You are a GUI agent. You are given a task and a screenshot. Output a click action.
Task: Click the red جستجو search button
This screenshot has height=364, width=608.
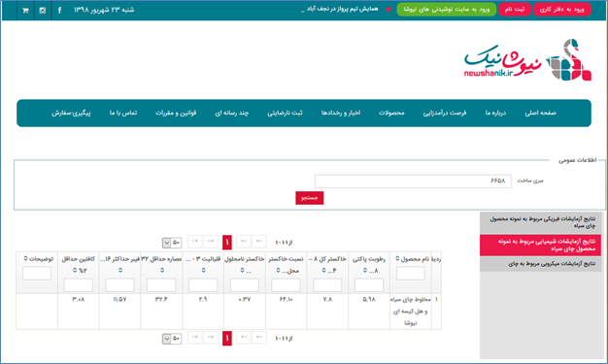coord(310,198)
